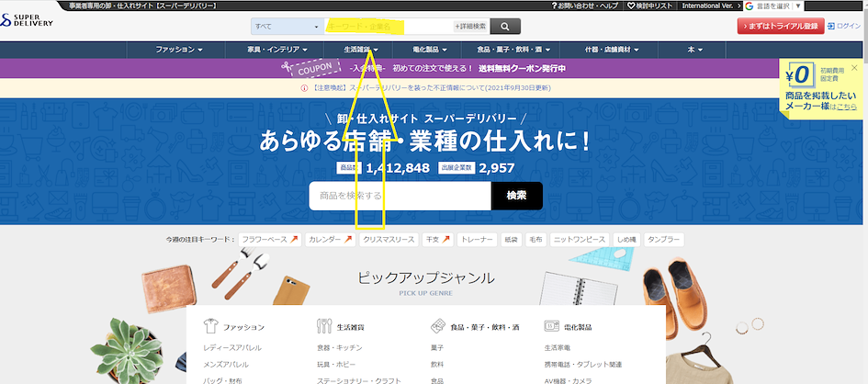
Task: Focus the 商品を検索する hero search field
Action: [400, 196]
